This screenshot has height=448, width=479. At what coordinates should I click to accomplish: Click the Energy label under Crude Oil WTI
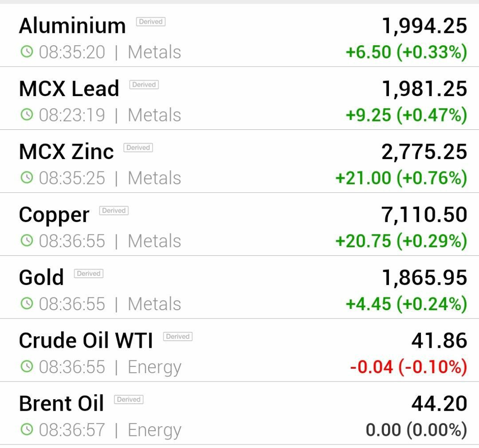coord(155,367)
